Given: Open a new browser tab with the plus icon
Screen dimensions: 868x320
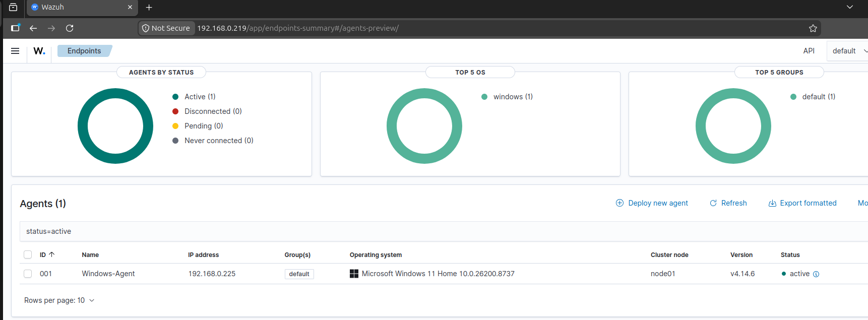Looking at the screenshot, I should coord(149,7).
